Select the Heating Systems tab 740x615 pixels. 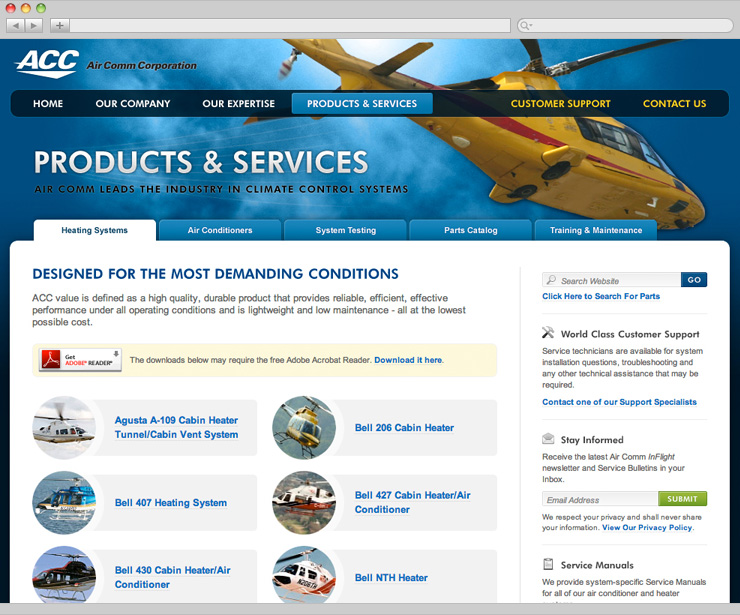pyautogui.click(x=94, y=230)
